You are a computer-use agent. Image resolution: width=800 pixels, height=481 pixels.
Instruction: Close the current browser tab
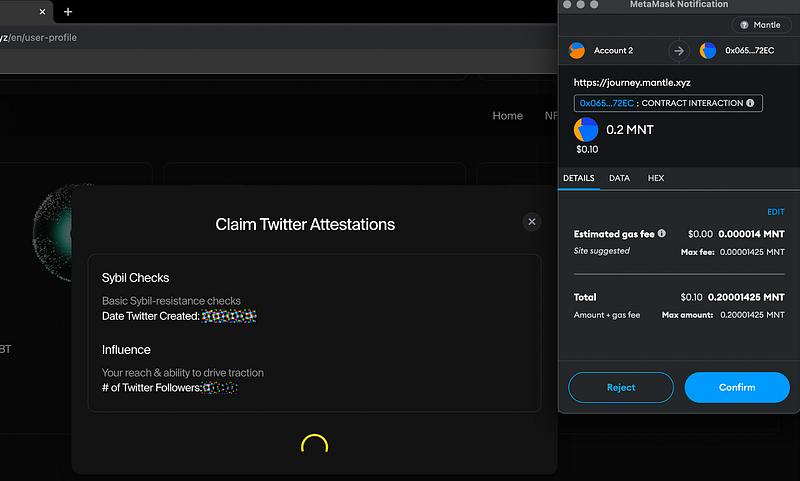click(42, 11)
